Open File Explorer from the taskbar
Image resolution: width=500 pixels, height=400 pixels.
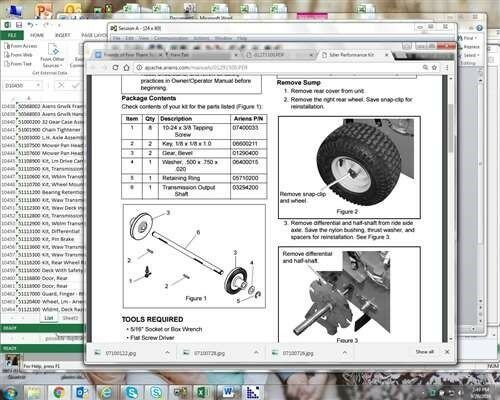tap(33, 392)
